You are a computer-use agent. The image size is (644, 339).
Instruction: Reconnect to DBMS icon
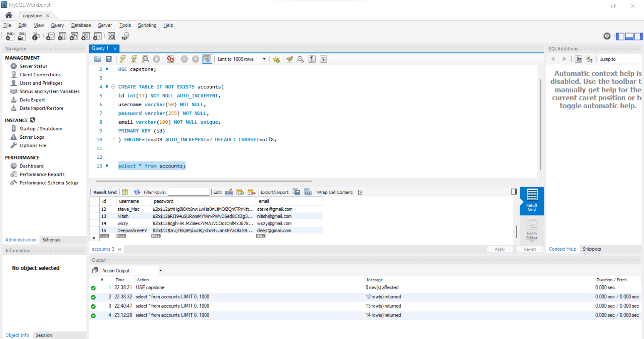[x=125, y=36]
